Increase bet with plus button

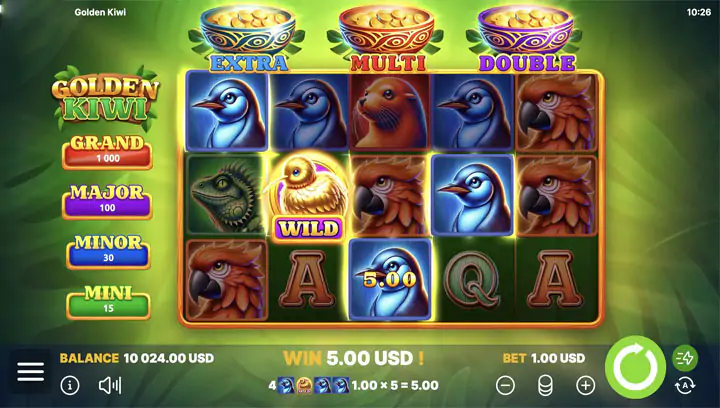585,386
